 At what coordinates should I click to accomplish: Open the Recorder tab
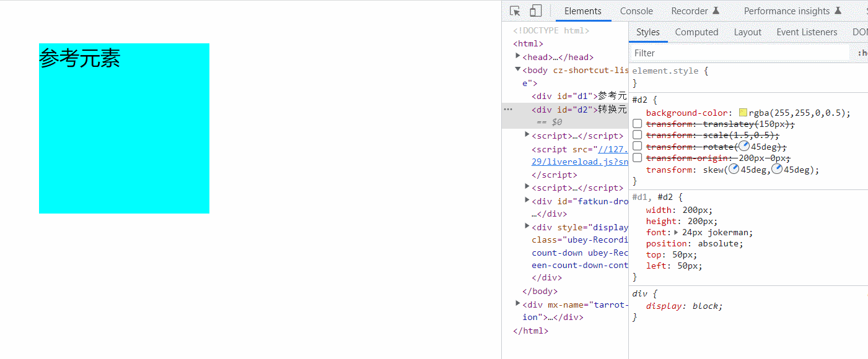[695, 11]
